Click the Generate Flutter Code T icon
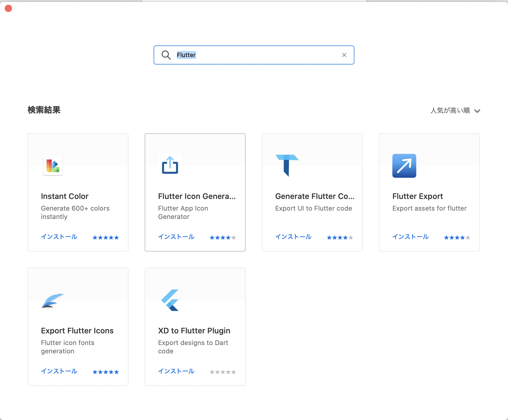 point(287,165)
